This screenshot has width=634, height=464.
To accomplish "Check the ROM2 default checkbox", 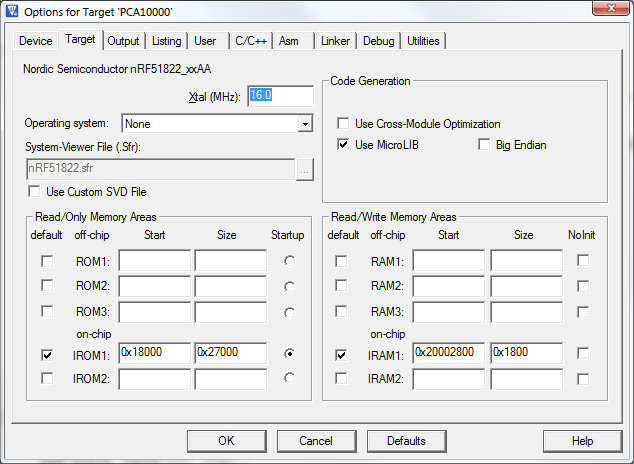I will pos(47,286).
